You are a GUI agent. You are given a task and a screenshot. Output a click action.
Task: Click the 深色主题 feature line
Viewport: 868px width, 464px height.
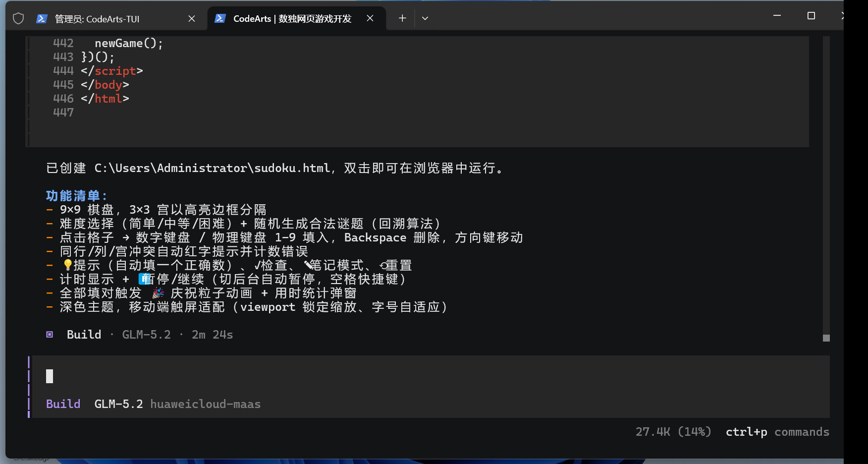[x=247, y=307]
